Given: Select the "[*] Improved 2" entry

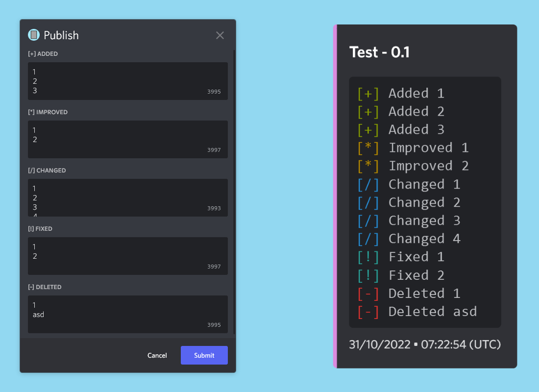Looking at the screenshot, I should (x=413, y=166).
